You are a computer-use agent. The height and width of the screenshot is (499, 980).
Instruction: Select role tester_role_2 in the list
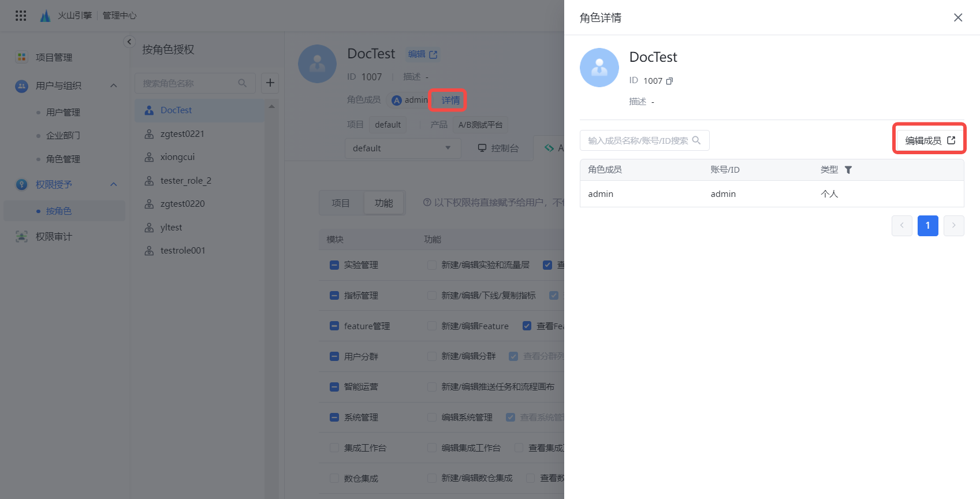tap(200, 181)
